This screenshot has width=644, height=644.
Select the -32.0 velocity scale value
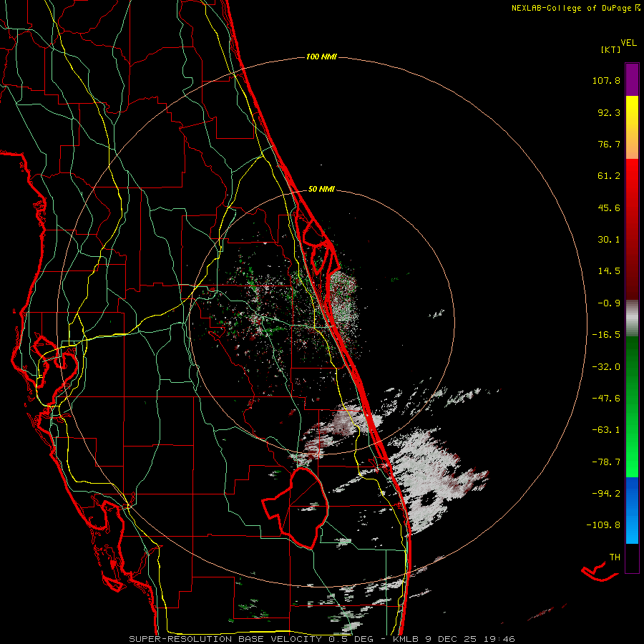pyautogui.click(x=606, y=367)
